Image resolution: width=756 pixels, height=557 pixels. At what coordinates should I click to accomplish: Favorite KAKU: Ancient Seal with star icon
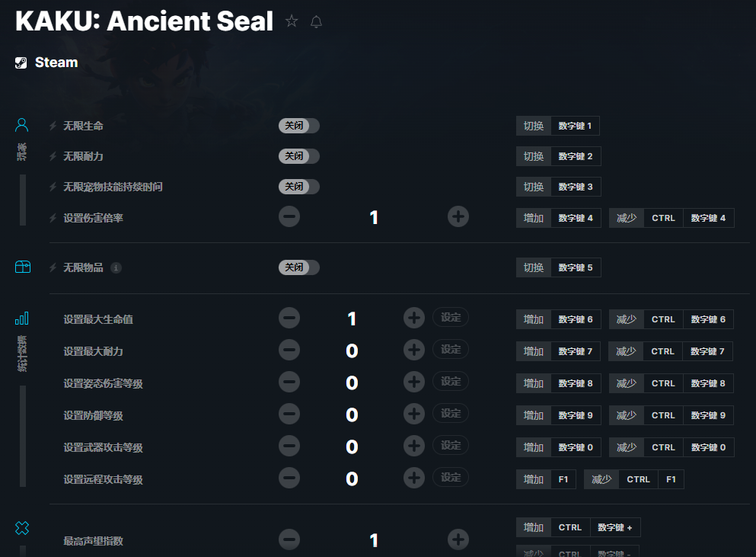tap(292, 21)
